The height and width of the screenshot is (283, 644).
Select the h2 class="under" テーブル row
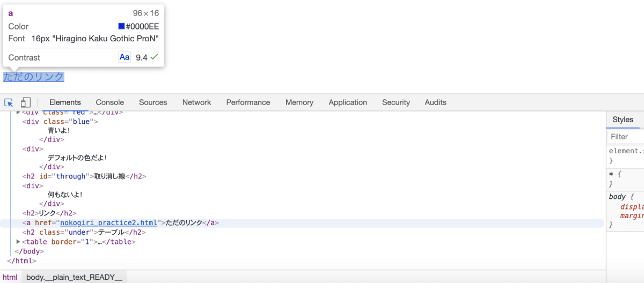click(x=84, y=233)
